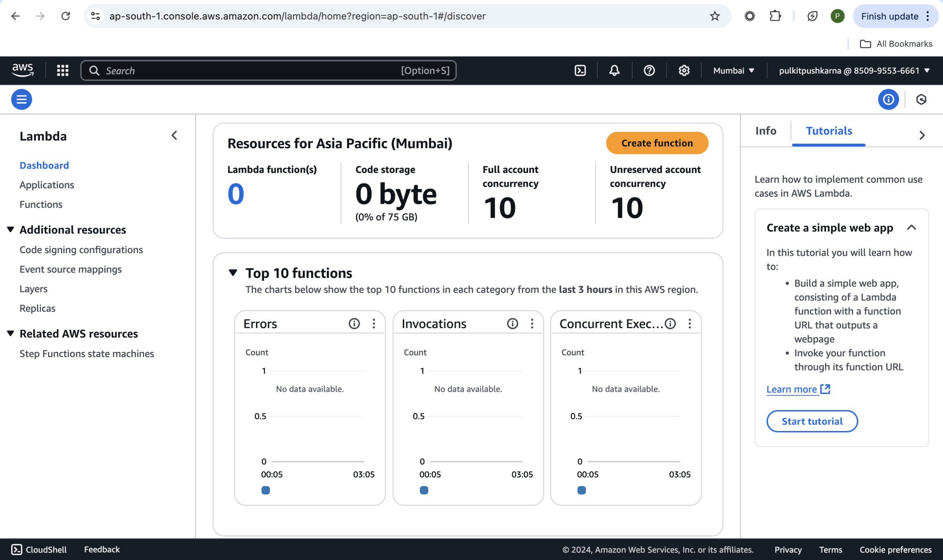
Task: Open CloudShell icon in top navigation
Action: 580,71
